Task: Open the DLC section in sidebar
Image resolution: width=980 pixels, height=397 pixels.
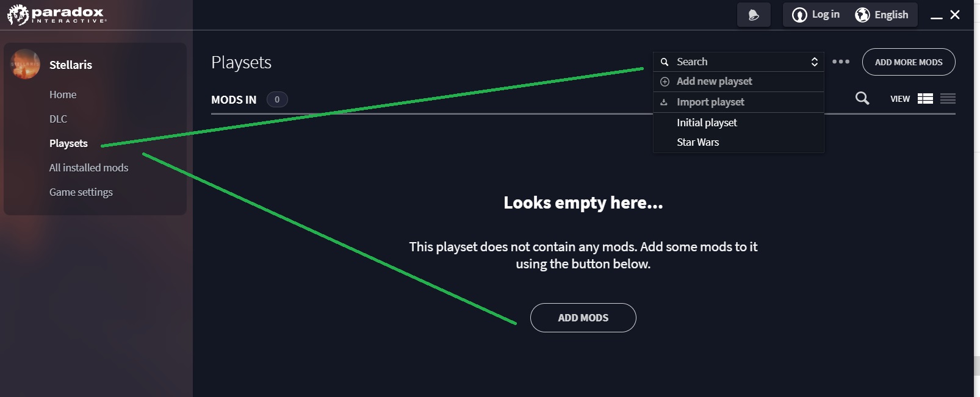Action: coord(59,119)
